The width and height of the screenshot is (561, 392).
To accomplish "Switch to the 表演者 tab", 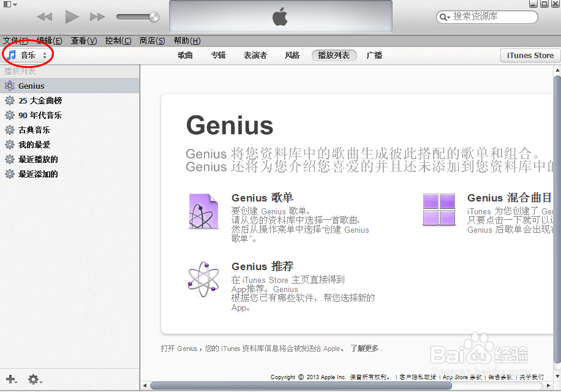I will (x=255, y=56).
